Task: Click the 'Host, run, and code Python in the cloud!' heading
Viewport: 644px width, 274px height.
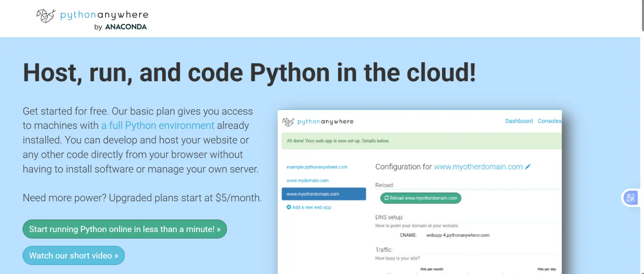Action: point(249,72)
